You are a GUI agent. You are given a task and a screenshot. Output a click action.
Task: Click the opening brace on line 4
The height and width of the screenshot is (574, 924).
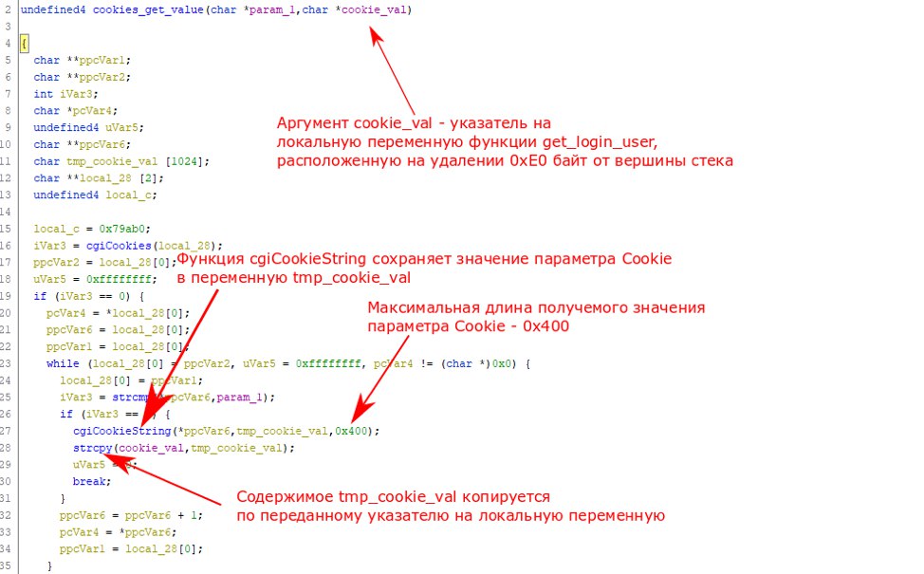click(24, 44)
